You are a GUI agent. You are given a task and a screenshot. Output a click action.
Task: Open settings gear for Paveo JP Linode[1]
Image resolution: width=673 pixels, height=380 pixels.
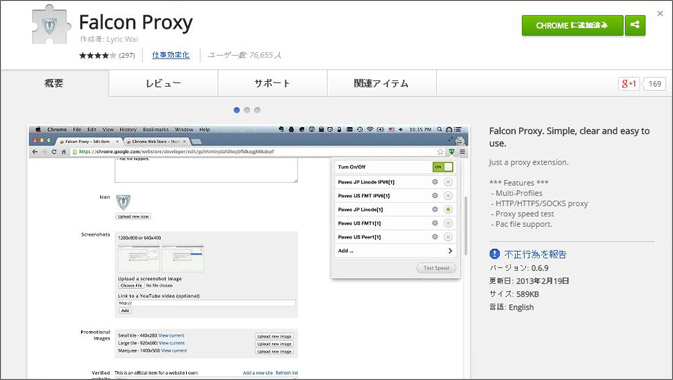pos(435,209)
